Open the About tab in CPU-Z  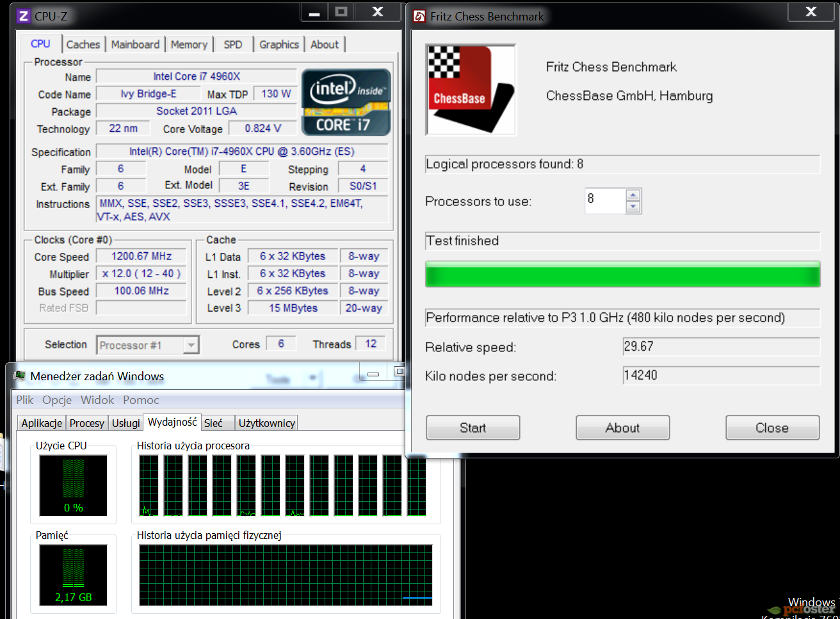[x=325, y=44]
